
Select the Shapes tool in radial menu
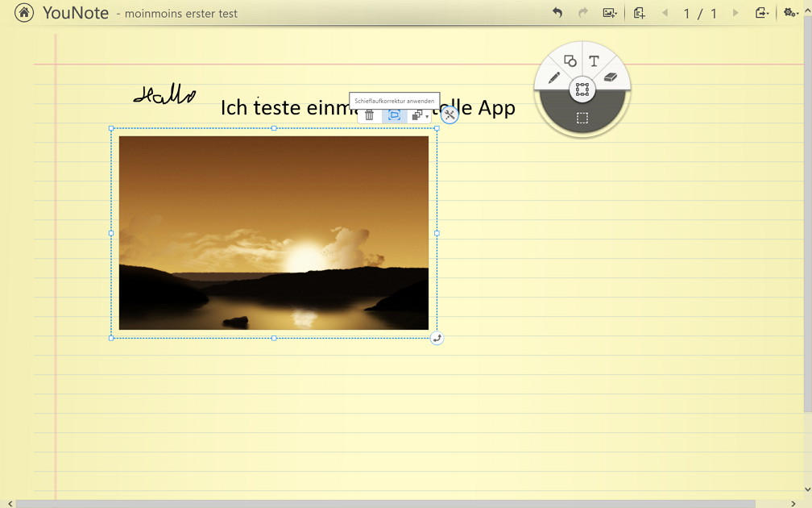(x=570, y=61)
